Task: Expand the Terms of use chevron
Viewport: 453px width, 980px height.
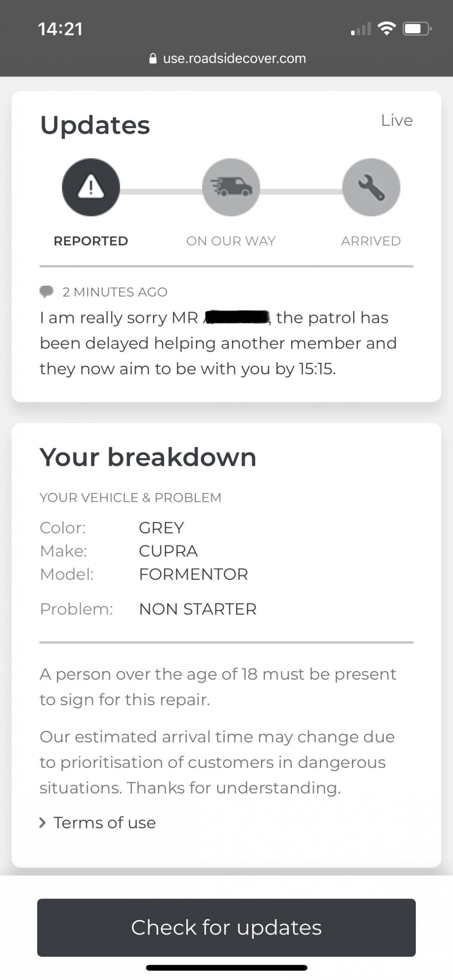Action: click(42, 822)
